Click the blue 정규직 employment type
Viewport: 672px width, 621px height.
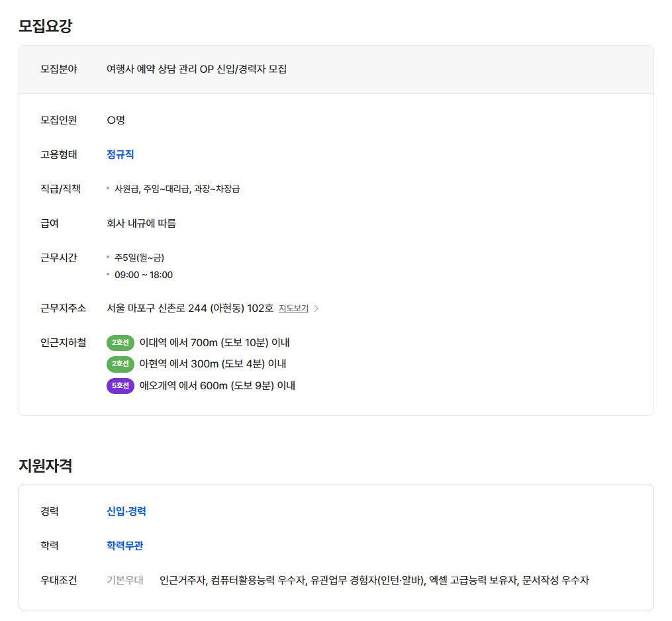120,154
